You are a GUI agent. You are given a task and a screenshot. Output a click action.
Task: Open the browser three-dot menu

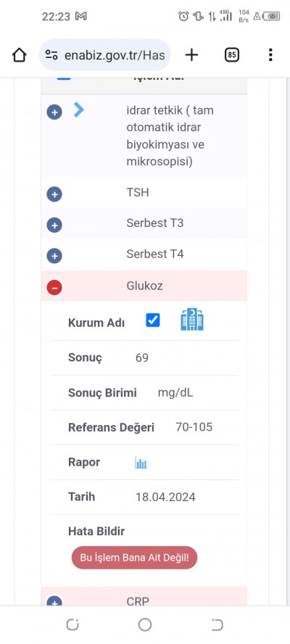tap(270, 54)
